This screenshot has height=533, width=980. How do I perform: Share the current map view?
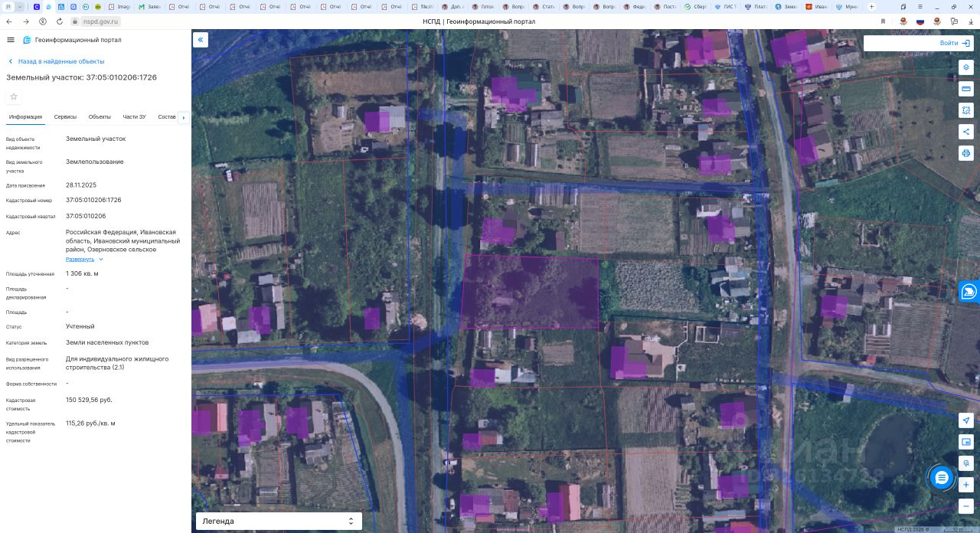pos(966,132)
